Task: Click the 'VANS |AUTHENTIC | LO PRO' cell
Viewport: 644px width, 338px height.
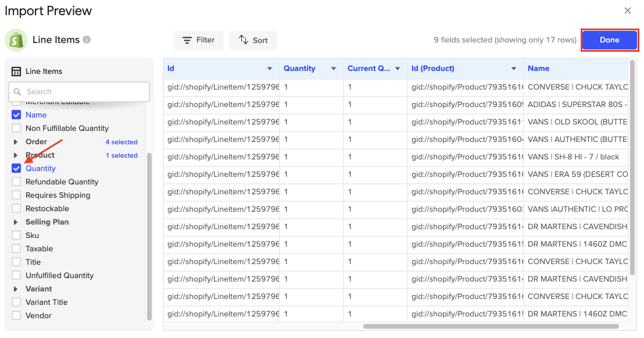Action: click(576, 209)
